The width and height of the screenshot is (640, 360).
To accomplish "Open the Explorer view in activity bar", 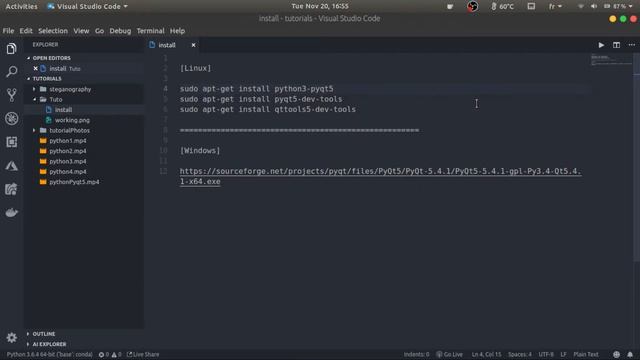I will click(11, 49).
